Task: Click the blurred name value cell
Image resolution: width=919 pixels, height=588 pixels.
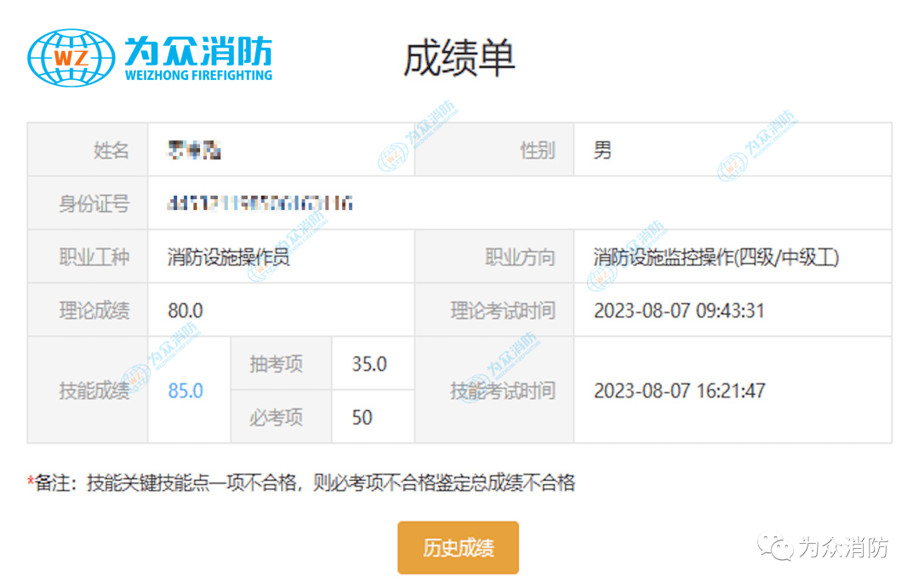Action: (x=282, y=150)
